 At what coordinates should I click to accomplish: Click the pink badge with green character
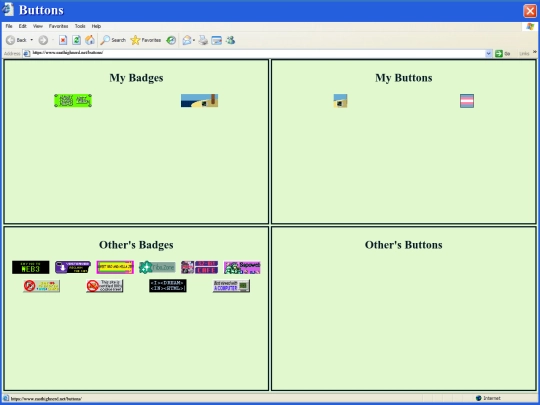[242, 267]
